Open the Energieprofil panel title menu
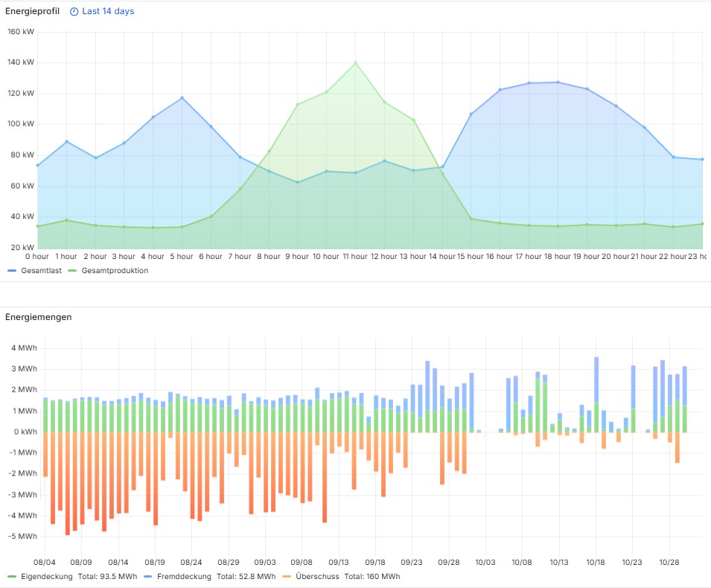 coord(31,12)
